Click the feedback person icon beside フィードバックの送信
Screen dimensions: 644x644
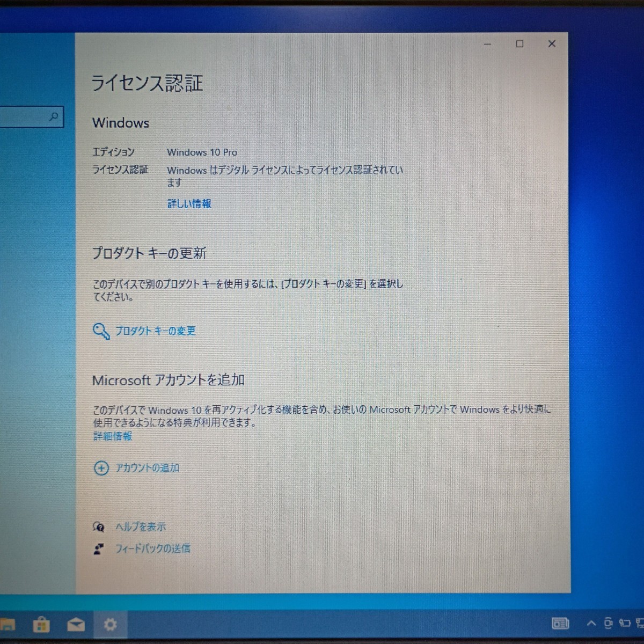click(x=99, y=548)
